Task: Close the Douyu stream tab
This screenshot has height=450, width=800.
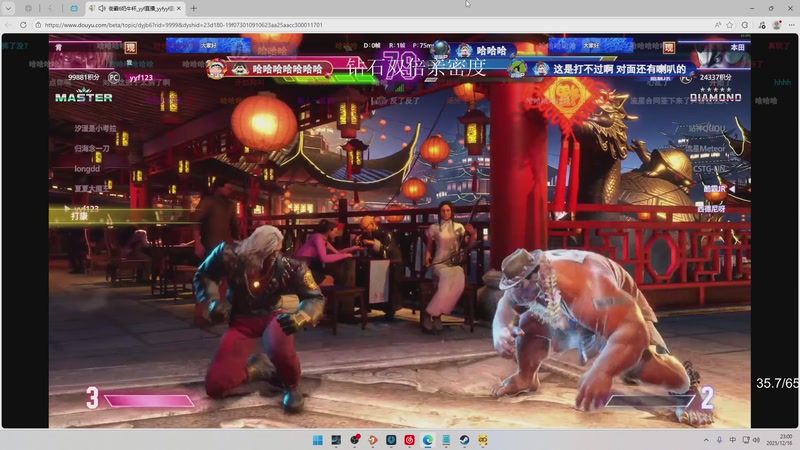Action: [179, 8]
